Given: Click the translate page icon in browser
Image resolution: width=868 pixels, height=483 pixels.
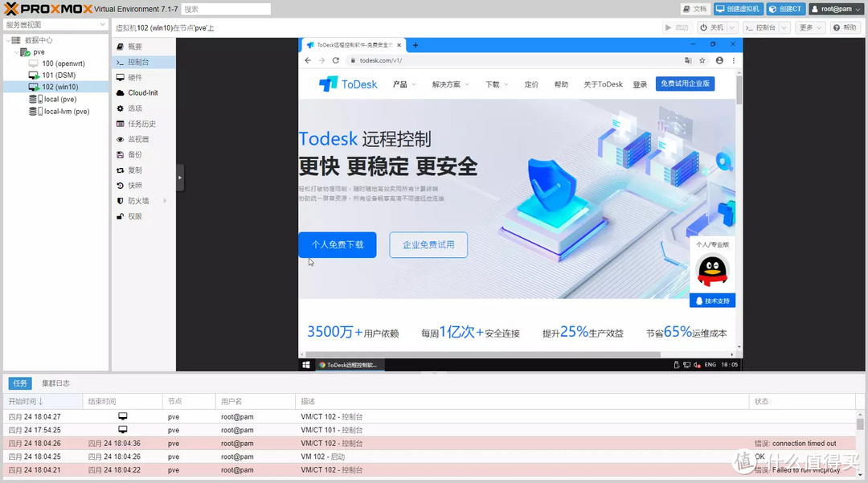Looking at the screenshot, I should (x=688, y=60).
